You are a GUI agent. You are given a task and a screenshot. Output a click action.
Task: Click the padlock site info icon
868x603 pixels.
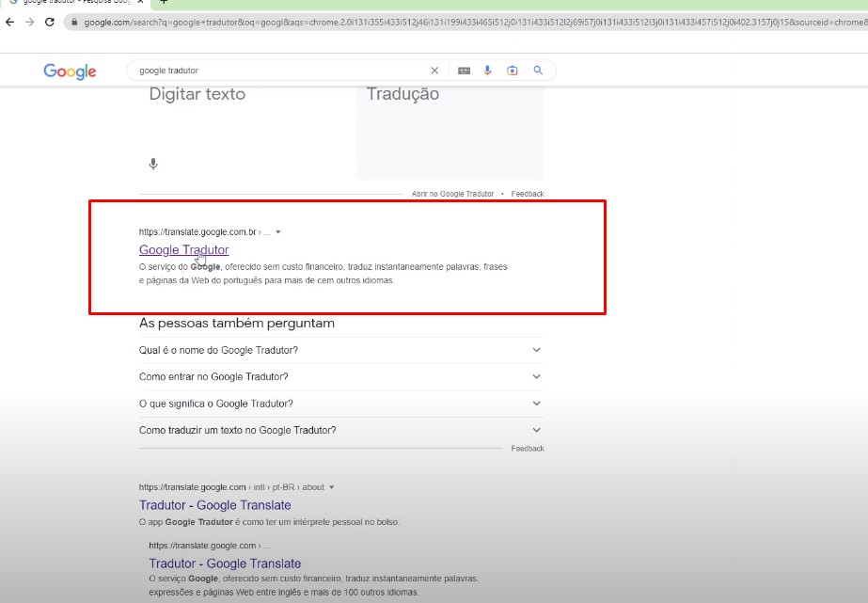coord(74,23)
